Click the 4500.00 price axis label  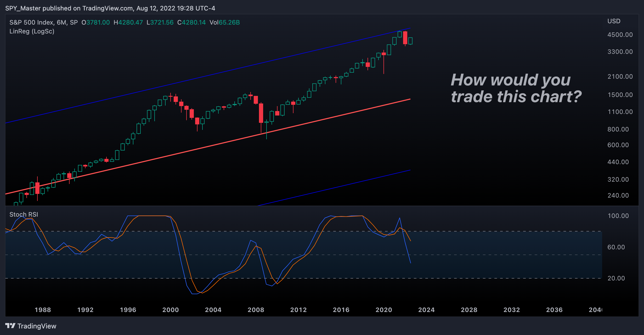620,35
